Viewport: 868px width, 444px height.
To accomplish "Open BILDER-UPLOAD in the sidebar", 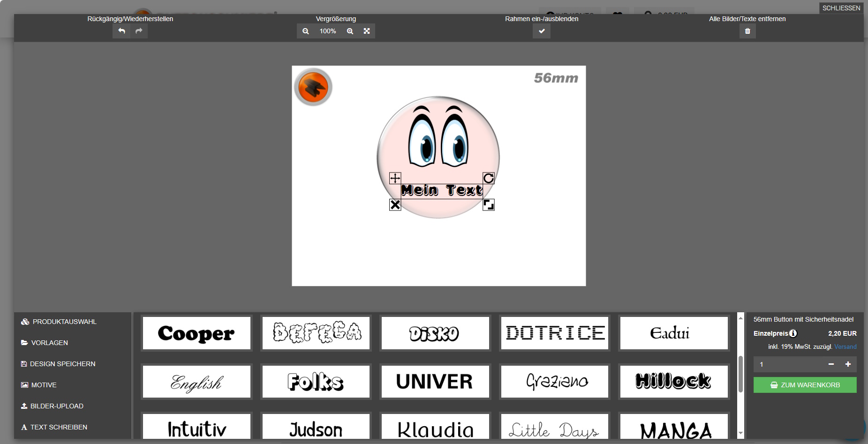I will pos(52,406).
